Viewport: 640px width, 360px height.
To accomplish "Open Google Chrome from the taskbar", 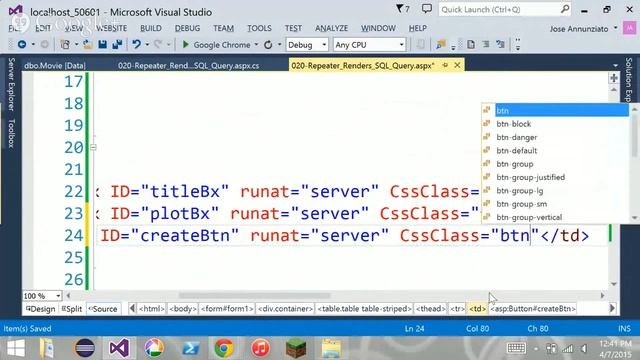I will click(x=224, y=349).
